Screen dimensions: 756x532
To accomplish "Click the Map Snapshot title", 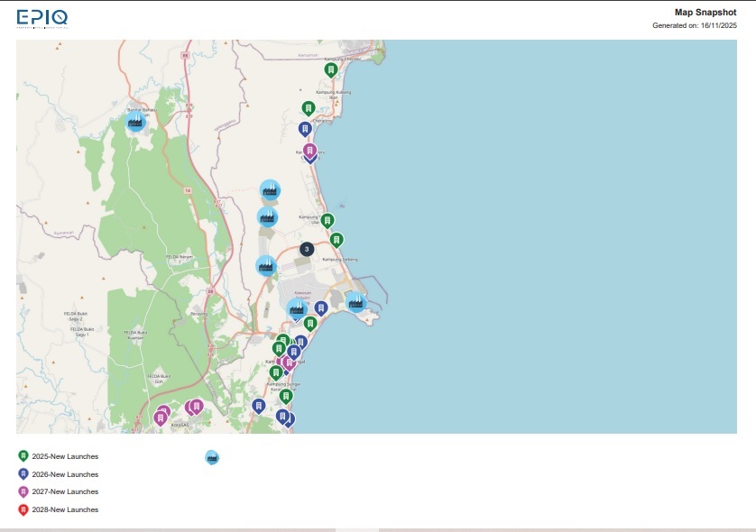I will click(705, 13).
